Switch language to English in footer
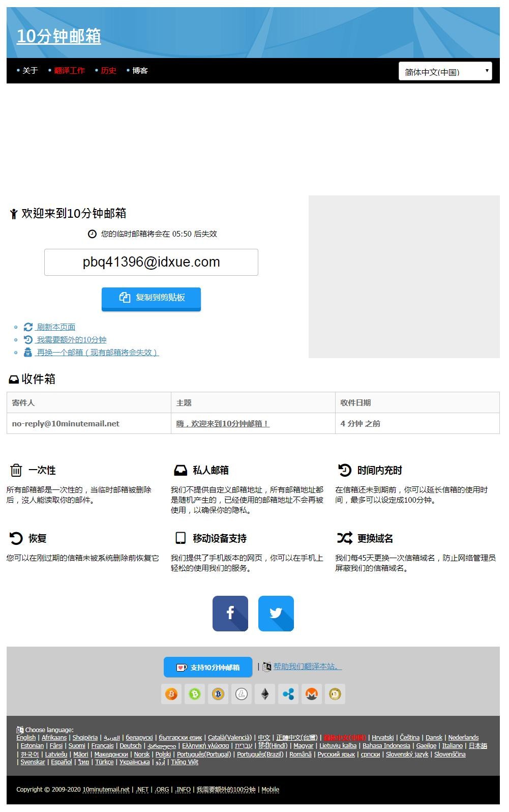The height and width of the screenshot is (812, 509). tap(26, 738)
